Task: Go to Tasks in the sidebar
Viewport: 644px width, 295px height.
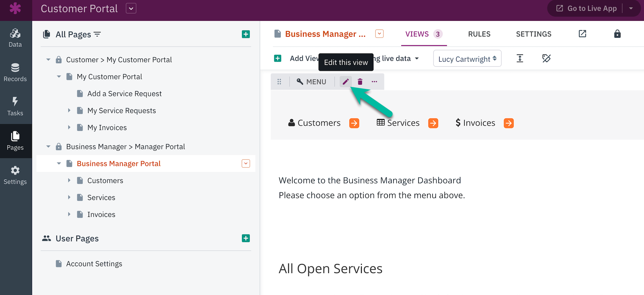Action: [15, 107]
